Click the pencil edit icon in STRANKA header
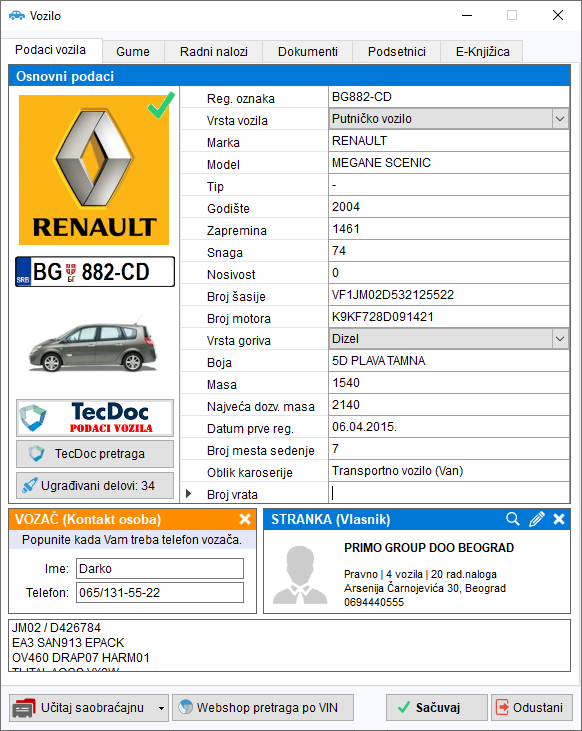 coord(536,519)
